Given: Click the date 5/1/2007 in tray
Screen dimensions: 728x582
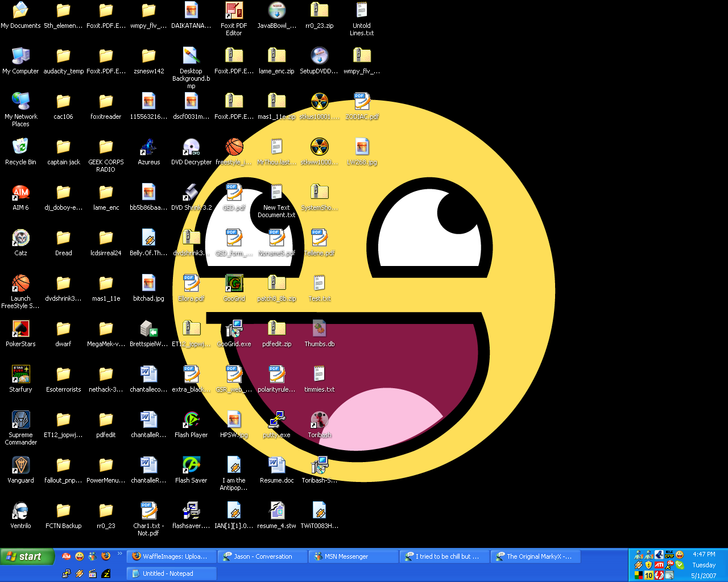Looking at the screenshot, I should 704,576.
